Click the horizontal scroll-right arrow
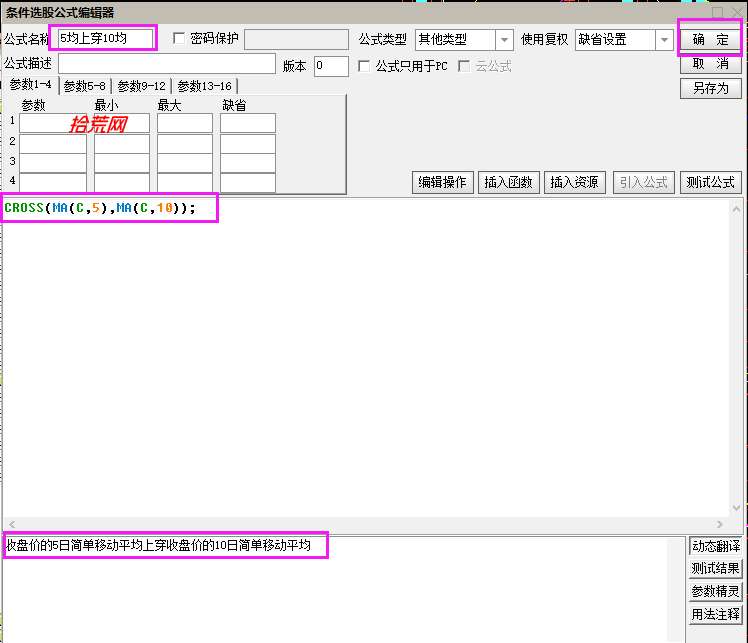The height and width of the screenshot is (643, 748). (719, 524)
